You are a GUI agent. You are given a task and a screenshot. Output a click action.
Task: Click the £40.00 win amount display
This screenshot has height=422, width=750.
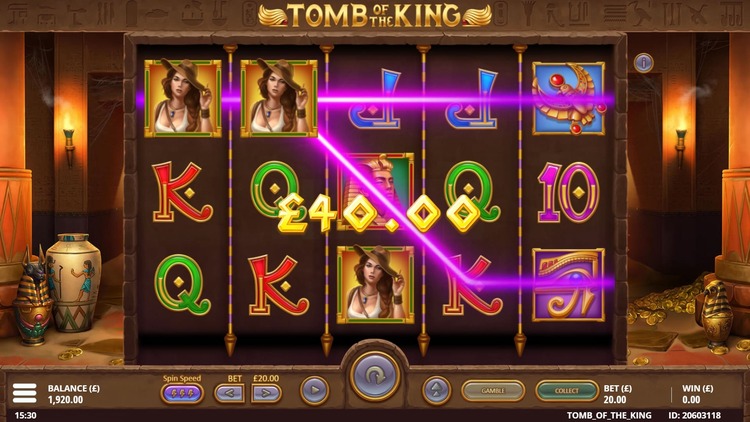(378, 213)
